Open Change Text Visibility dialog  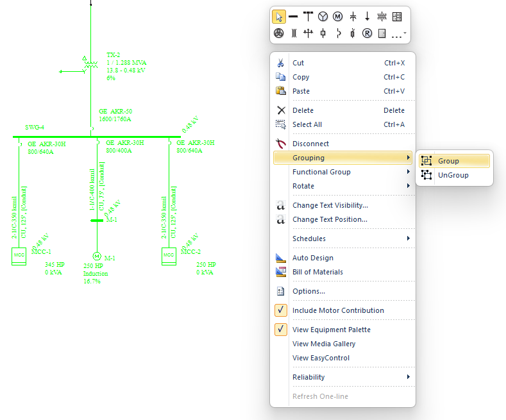point(330,205)
